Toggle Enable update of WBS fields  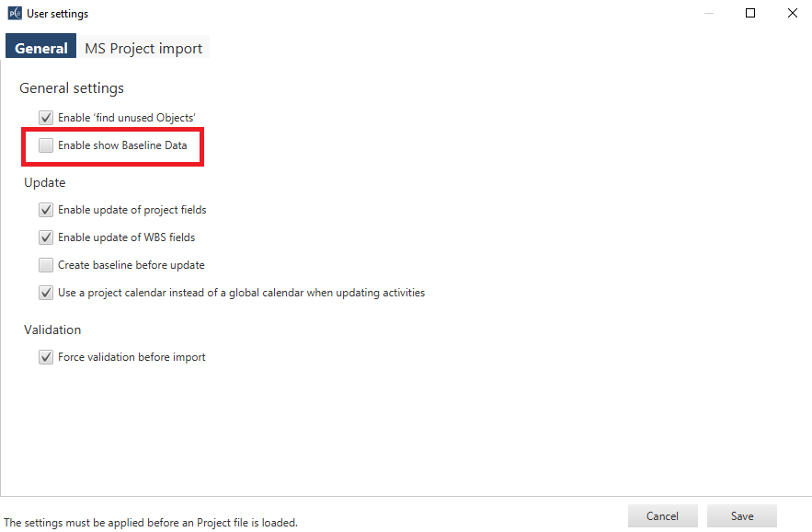tap(46, 237)
